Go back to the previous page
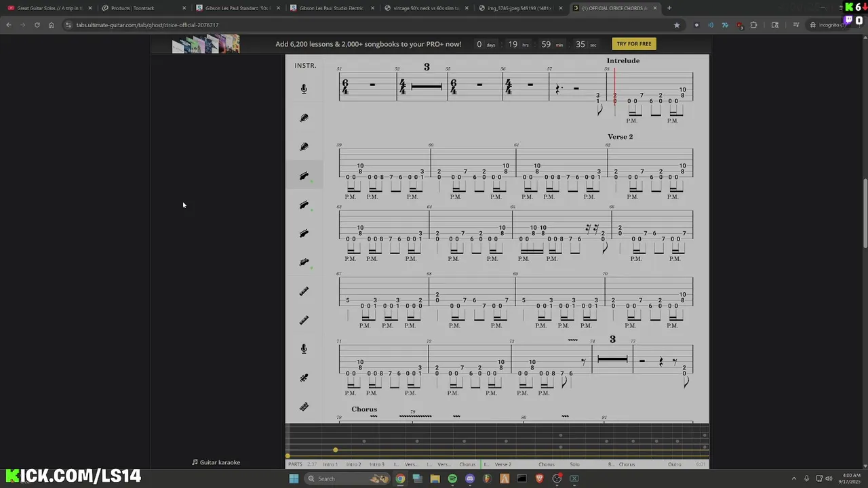 (x=8, y=25)
